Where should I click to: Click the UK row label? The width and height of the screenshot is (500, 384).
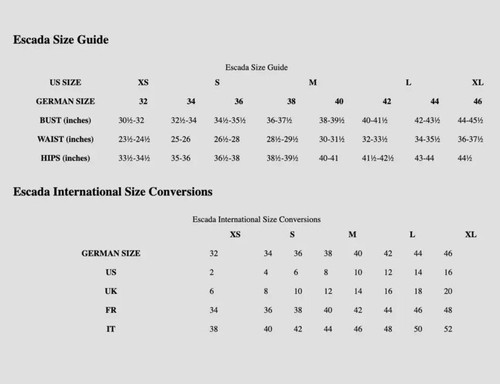click(x=111, y=291)
